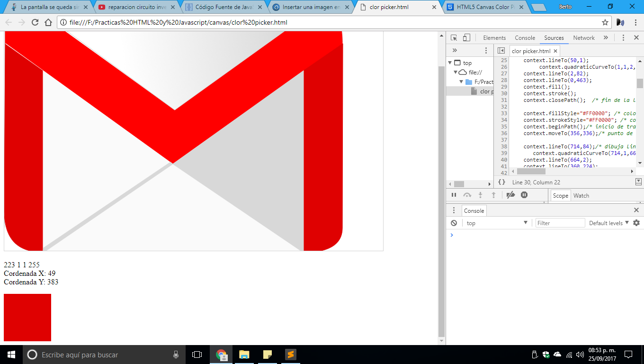Toggle the device toolbar icon
This screenshot has width=644, height=364.
tap(466, 38)
